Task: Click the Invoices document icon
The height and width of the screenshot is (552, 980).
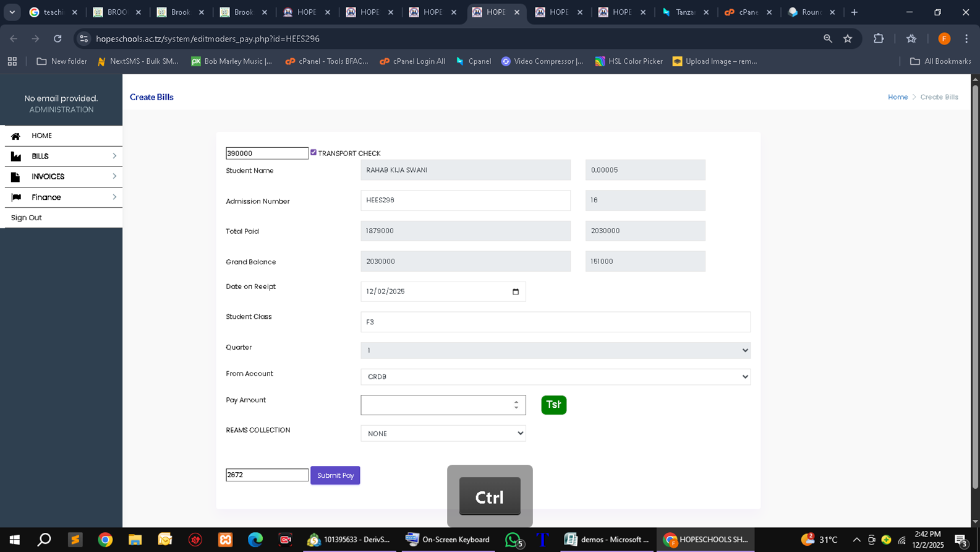Action: (16, 177)
